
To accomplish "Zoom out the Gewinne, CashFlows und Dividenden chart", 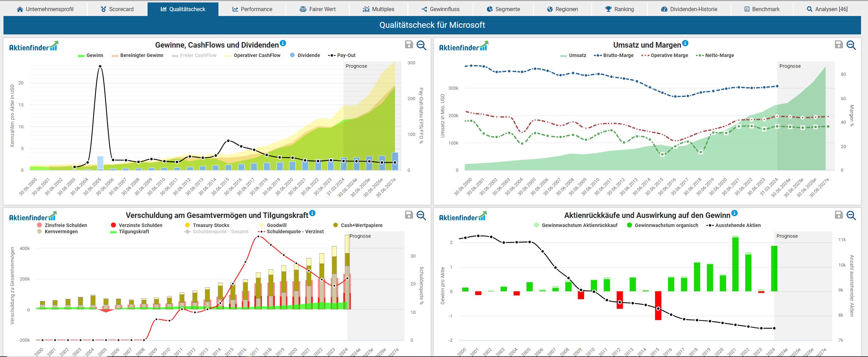I will click(x=421, y=45).
